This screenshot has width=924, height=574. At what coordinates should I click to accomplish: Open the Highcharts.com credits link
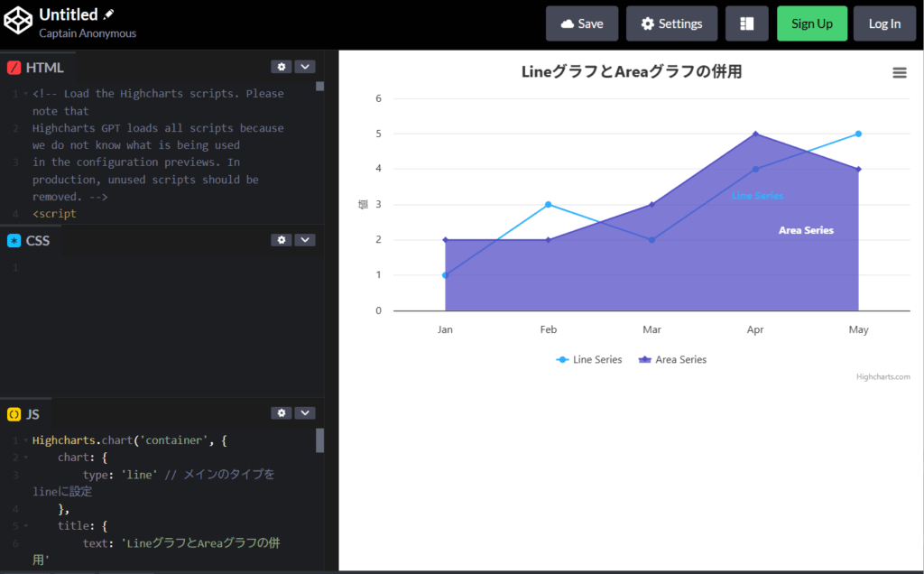(882, 377)
